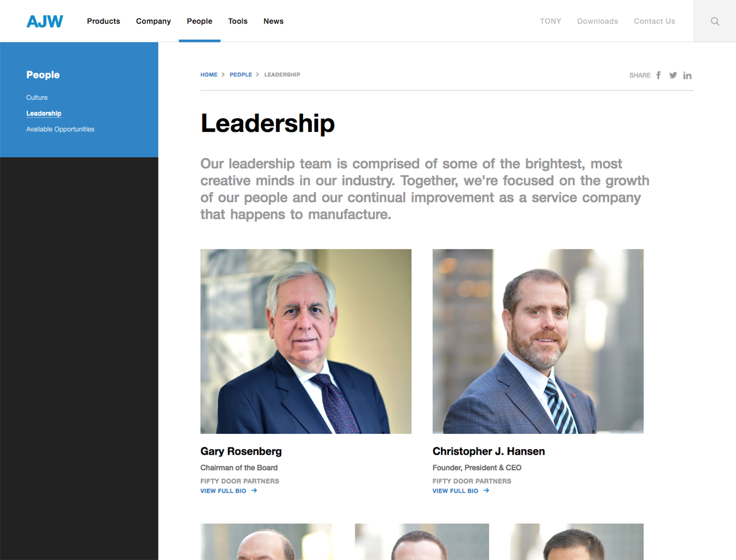Open Available Opportunities in sidebar
Screen dimensions: 736x560
(x=60, y=129)
